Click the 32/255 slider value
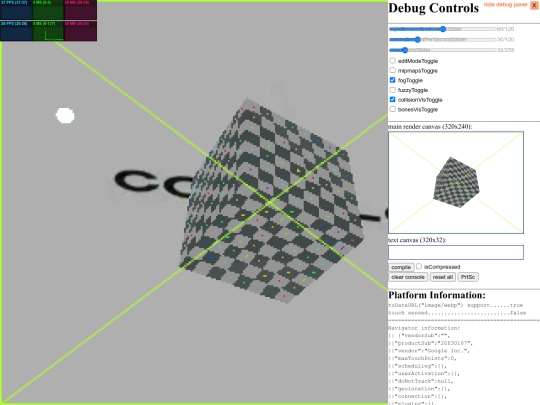 point(506,50)
